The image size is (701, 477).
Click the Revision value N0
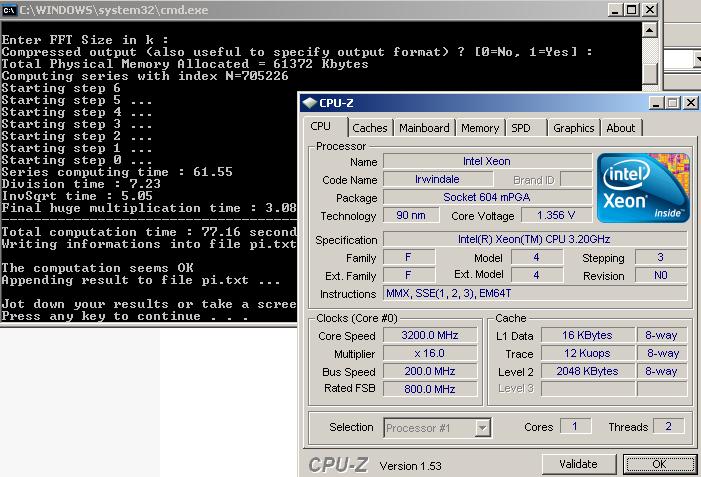tap(660, 275)
